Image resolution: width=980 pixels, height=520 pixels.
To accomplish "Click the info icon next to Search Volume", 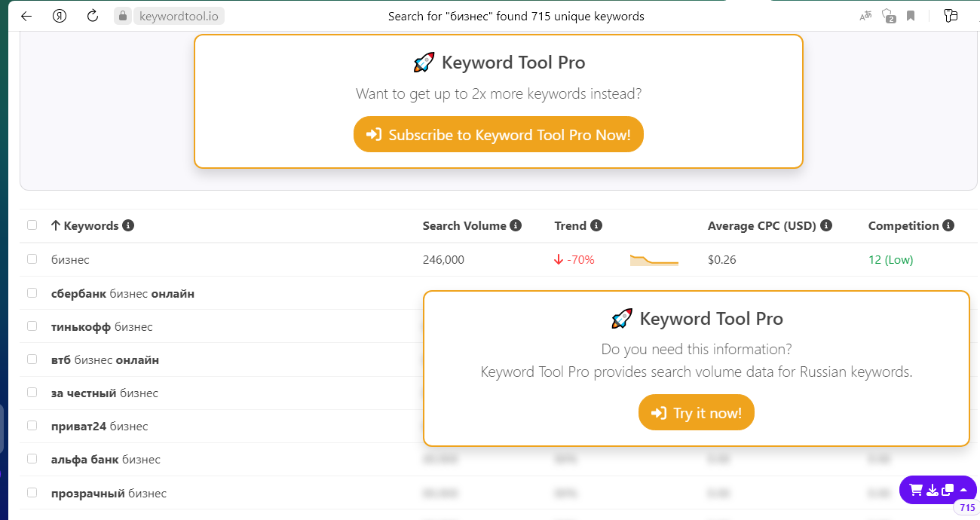I will 516,225.
